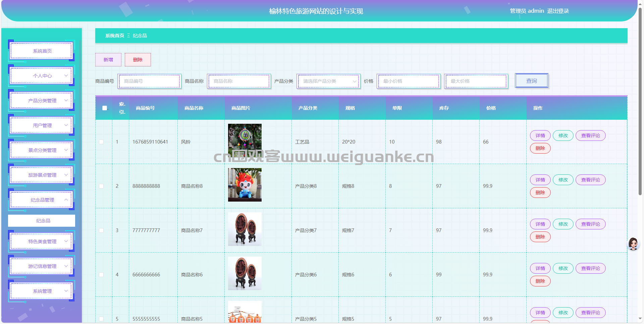This screenshot has width=644, height=324.
Task: Click 删除 for the 风铃 row
Action: click(x=540, y=148)
